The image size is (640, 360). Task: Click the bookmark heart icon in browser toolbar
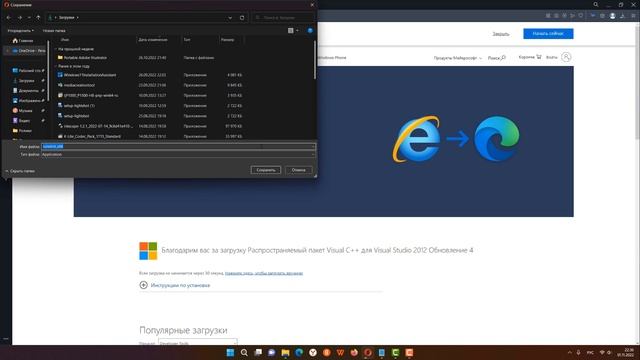click(580, 16)
